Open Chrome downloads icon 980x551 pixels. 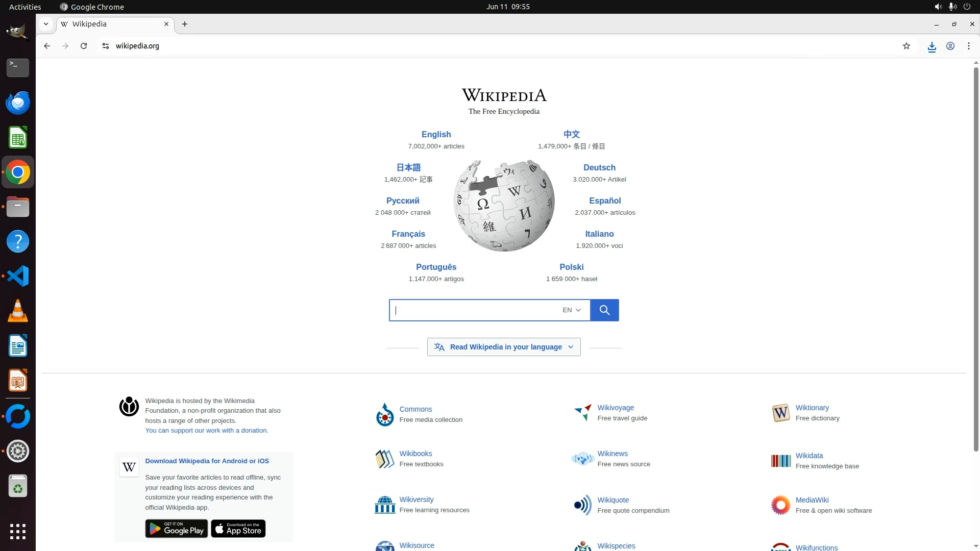pos(932,46)
